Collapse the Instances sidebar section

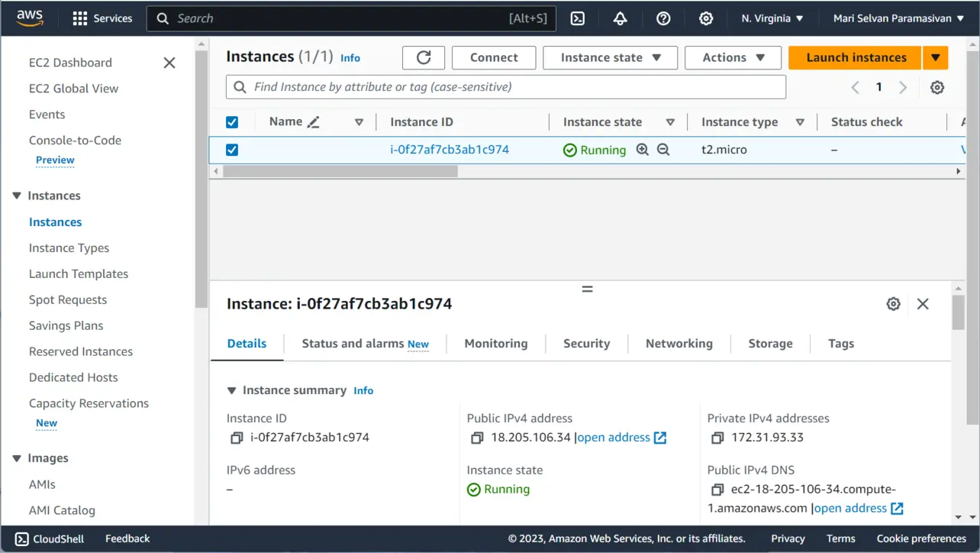17,196
